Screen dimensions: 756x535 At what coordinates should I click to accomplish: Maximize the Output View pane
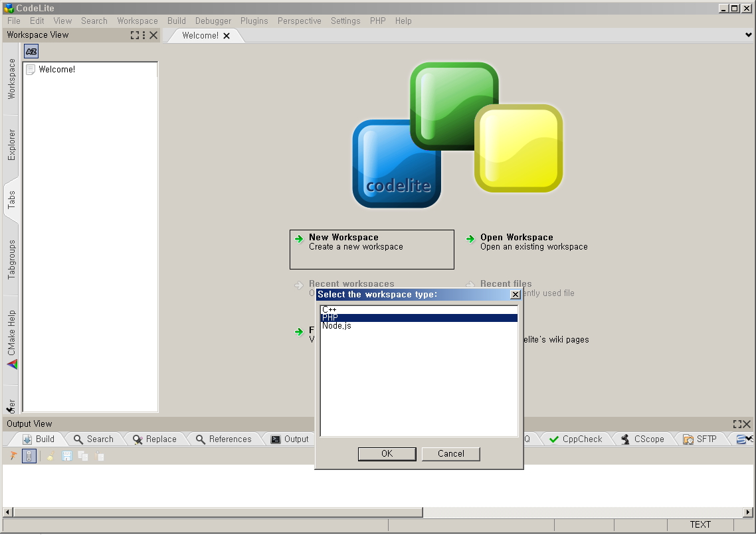[x=737, y=423]
